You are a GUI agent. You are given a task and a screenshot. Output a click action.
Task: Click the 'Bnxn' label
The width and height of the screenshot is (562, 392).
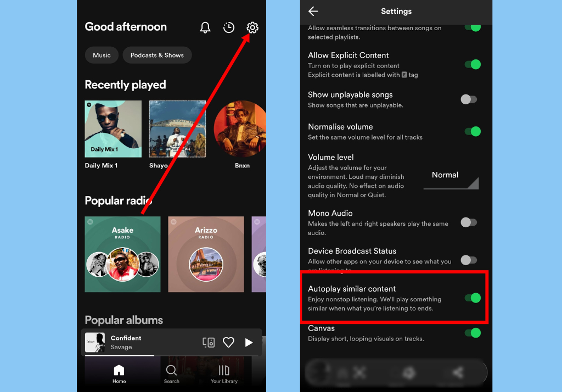(242, 165)
